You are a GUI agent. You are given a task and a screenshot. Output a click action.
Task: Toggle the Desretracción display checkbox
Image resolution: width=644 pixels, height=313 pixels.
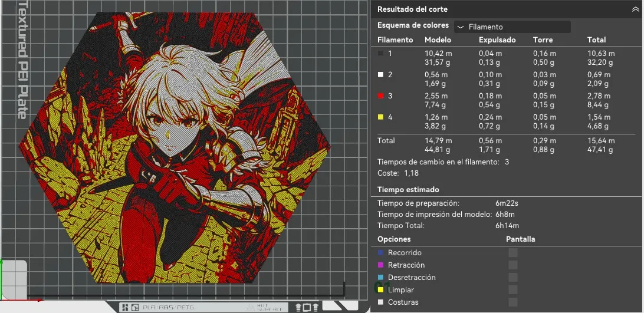(513, 277)
